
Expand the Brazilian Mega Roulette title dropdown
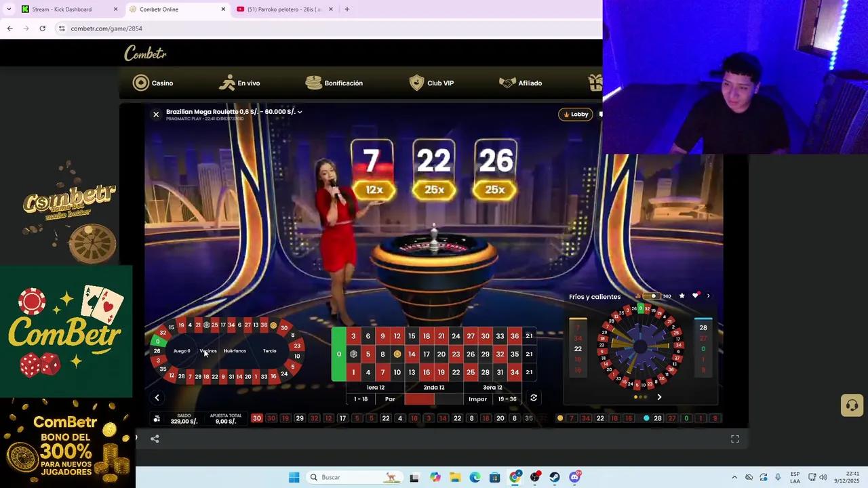point(299,112)
